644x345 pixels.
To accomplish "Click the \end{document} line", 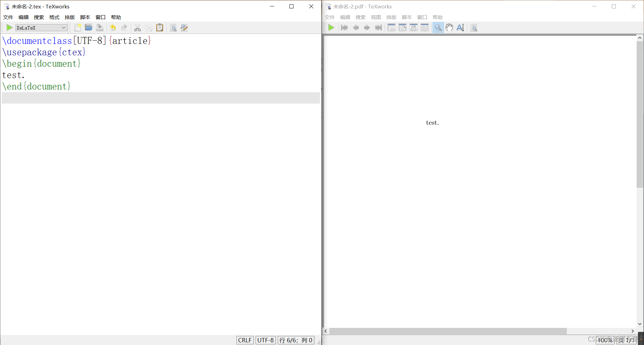I will pyautogui.click(x=37, y=87).
